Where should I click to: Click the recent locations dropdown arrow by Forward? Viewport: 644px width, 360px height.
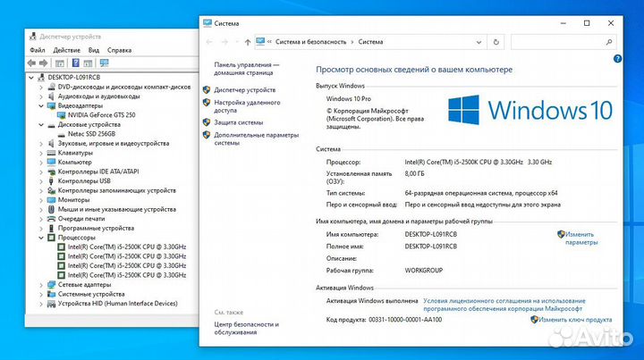pos(237,42)
